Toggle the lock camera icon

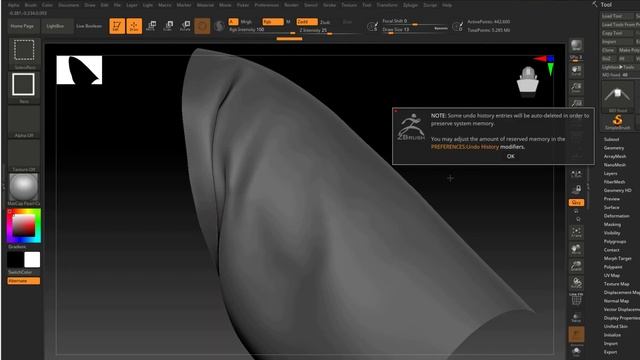[x=576, y=189]
